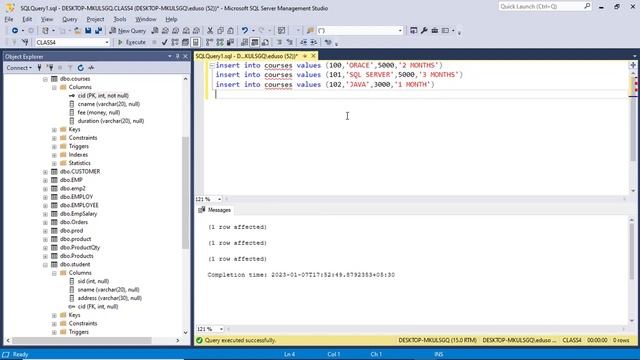640x360 pixels.
Task: Click the Connect Object Explorer plug icon
Action: [x=40, y=68]
